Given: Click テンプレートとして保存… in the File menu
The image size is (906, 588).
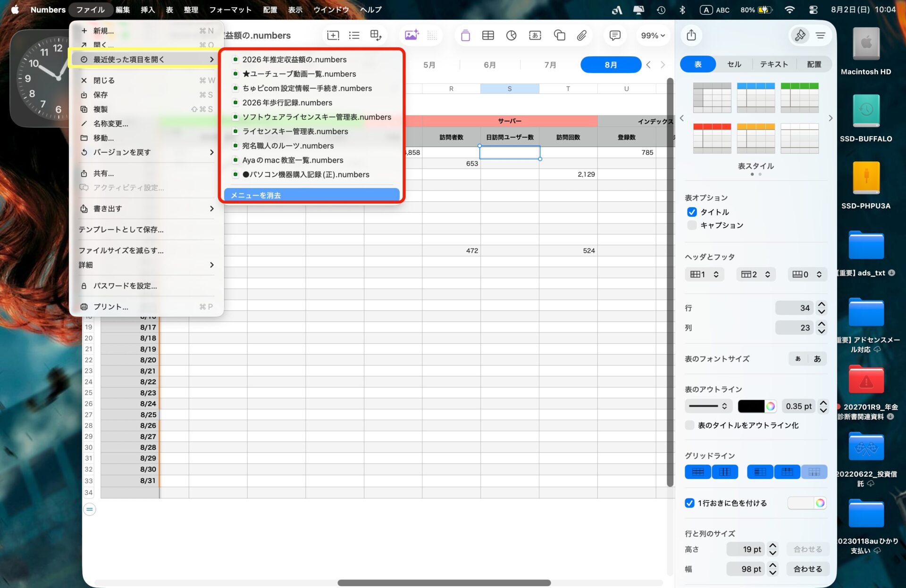Looking at the screenshot, I should pyautogui.click(x=146, y=230).
